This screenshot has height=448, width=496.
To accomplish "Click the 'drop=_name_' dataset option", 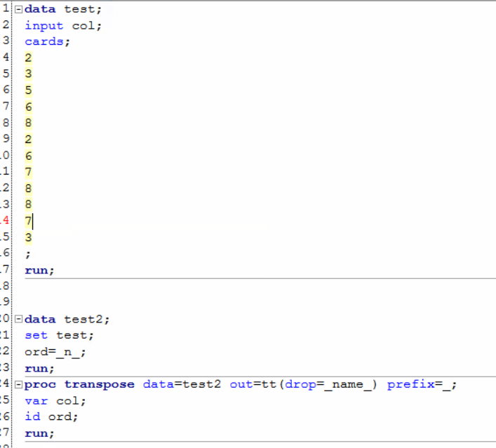I will 328,384.
